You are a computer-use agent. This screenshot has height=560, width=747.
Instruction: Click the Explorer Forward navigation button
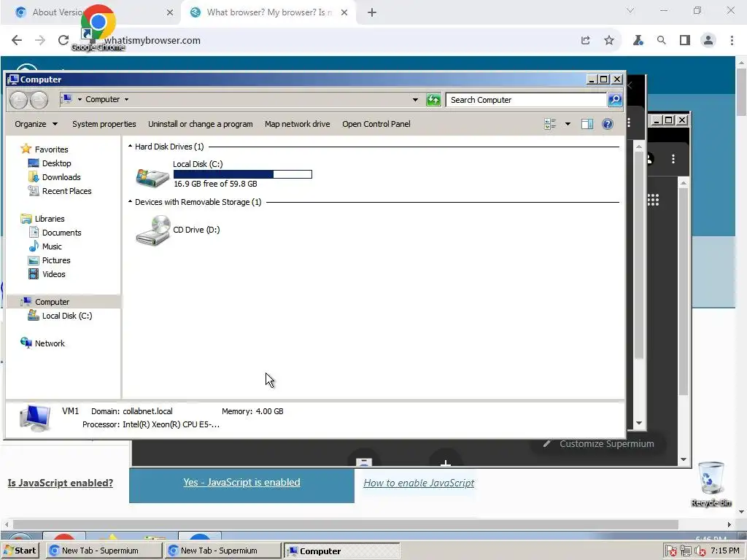tap(39, 99)
